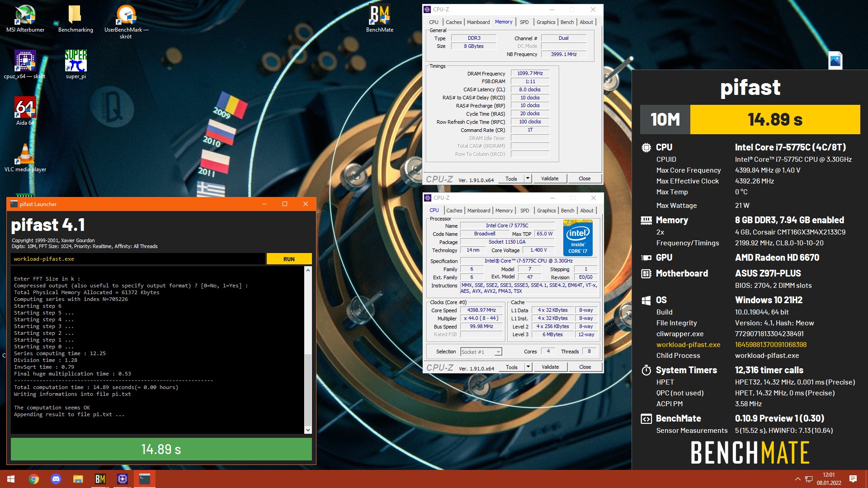Expand Tools dropdown arrow in lower CPU-Z
This screenshot has height=488, width=868.
click(528, 367)
